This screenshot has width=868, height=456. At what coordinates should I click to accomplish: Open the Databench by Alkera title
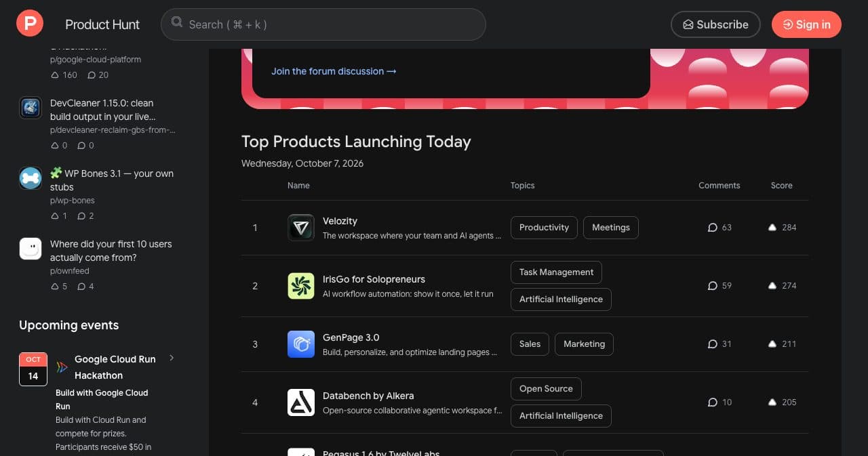point(368,396)
